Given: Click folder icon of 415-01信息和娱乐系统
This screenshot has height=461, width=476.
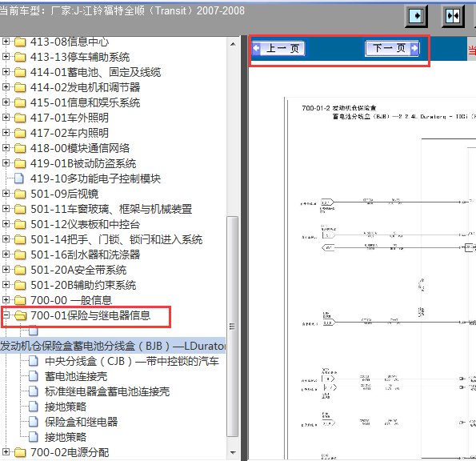Looking at the screenshot, I should 20,102.
